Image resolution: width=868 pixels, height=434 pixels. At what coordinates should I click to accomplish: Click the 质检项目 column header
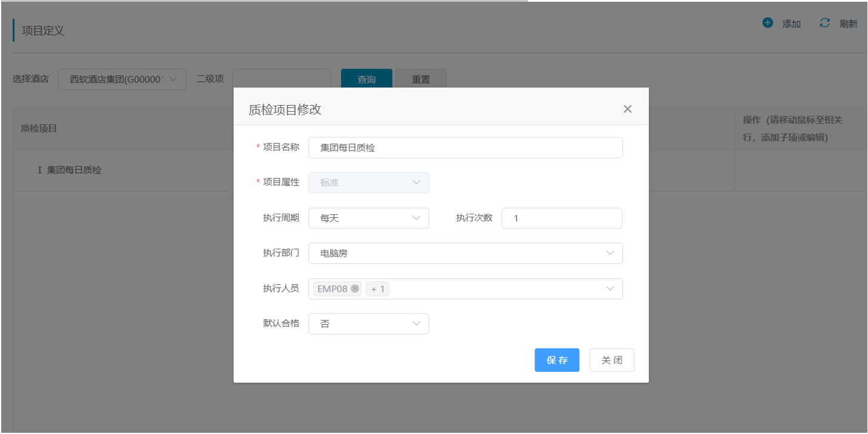39,128
